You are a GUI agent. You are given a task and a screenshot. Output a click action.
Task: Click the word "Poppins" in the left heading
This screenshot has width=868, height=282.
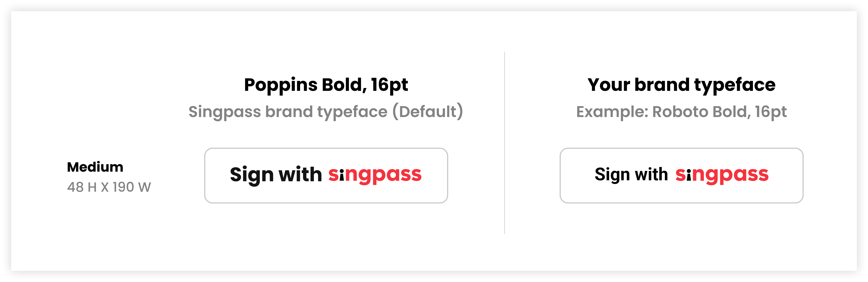[x=280, y=85]
